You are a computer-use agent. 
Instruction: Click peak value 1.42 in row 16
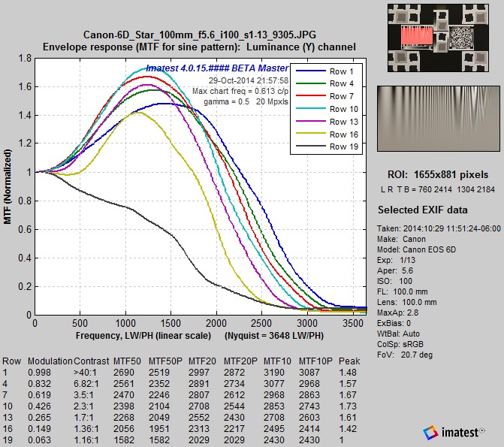click(348, 429)
